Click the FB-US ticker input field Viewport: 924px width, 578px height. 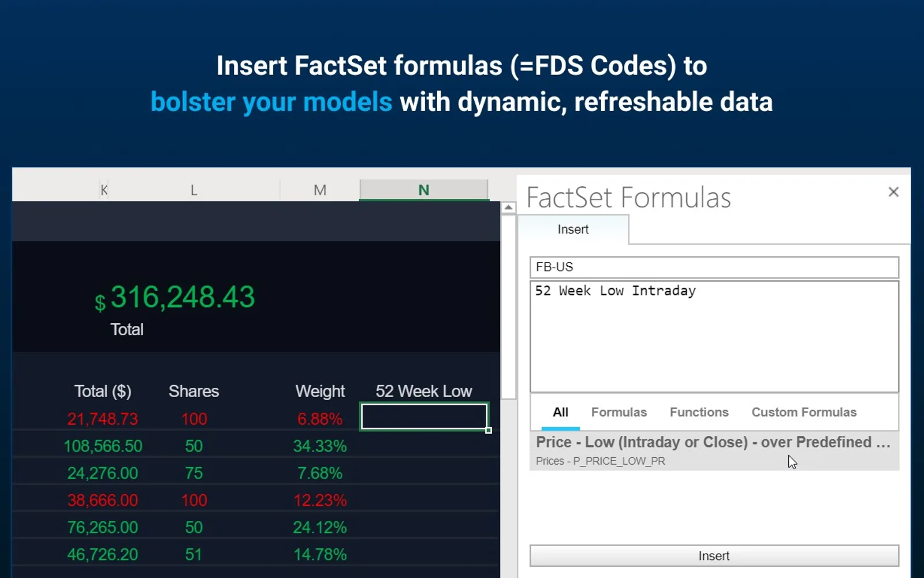point(714,267)
